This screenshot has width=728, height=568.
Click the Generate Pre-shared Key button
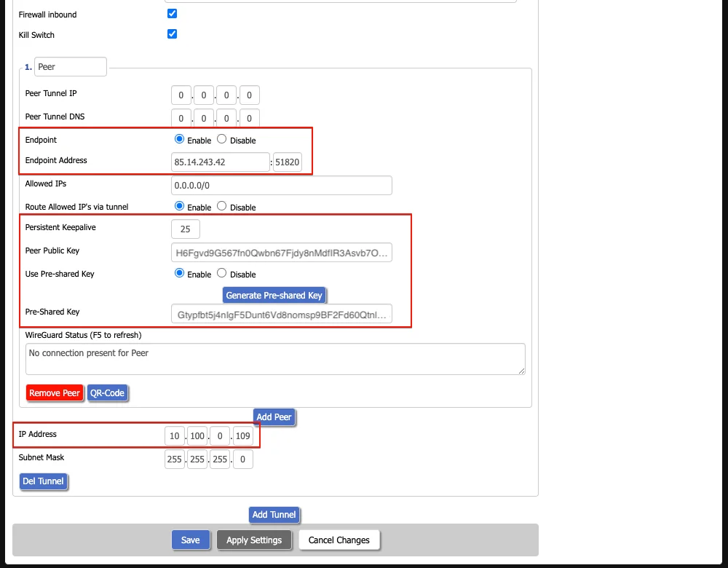click(274, 295)
